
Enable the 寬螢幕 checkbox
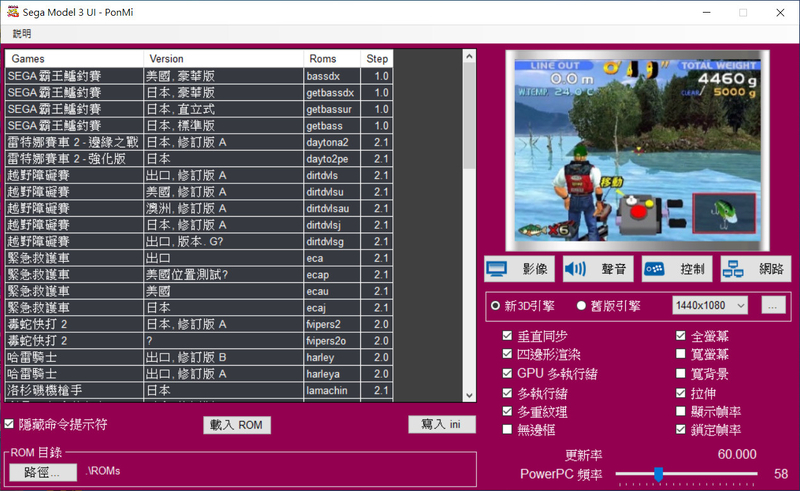tap(681, 354)
